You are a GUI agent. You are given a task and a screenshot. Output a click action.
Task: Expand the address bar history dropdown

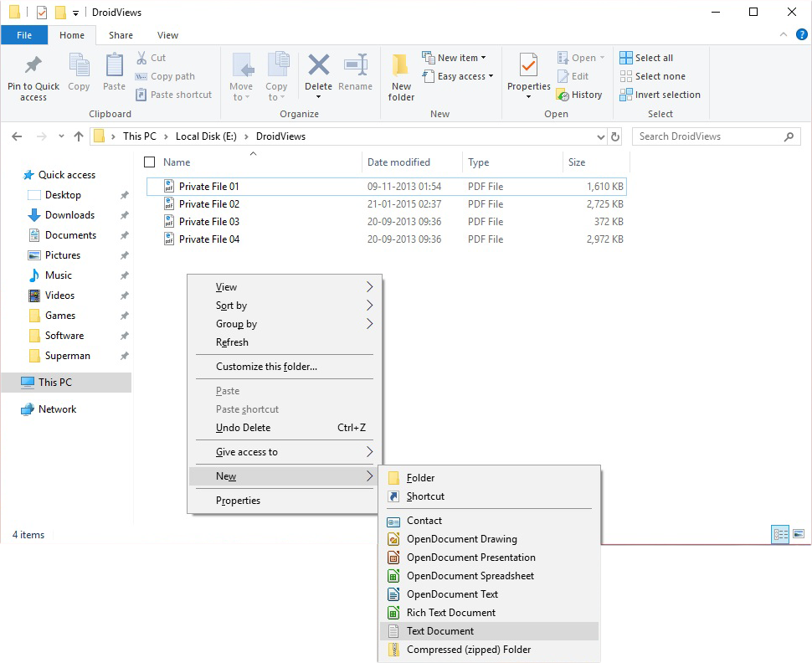click(601, 136)
